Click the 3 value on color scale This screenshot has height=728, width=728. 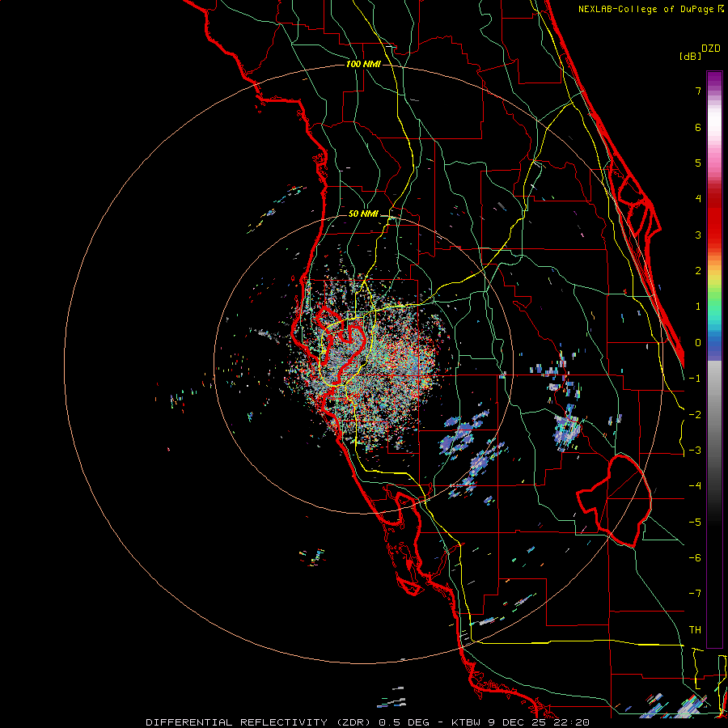point(698,235)
